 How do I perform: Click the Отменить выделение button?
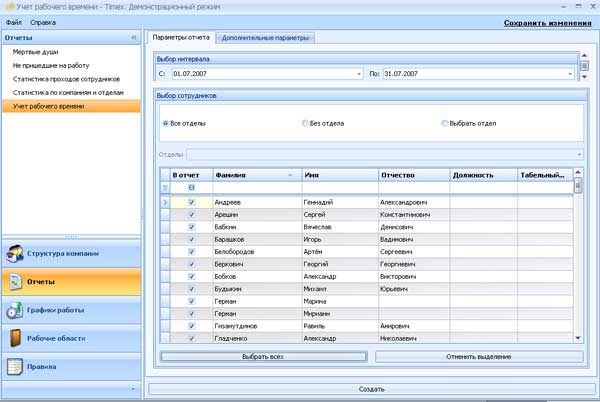[x=479, y=356]
